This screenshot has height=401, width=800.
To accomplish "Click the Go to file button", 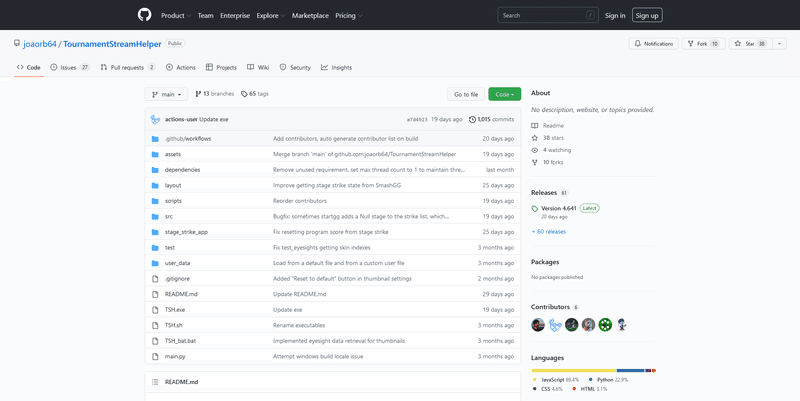I will [x=466, y=94].
